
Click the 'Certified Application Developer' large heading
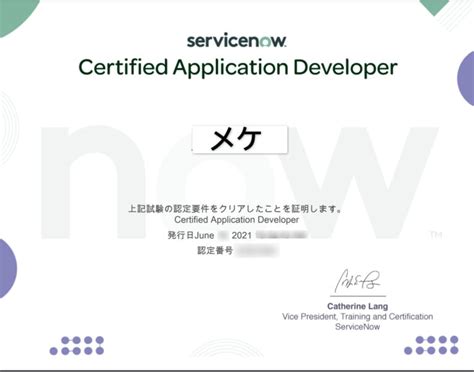pos(238,68)
